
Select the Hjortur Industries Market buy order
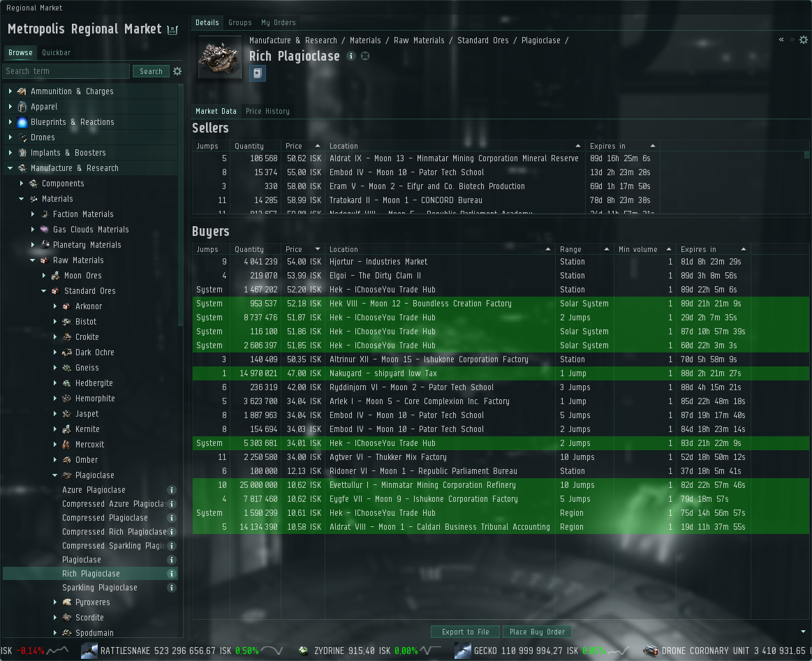[x=500, y=262]
